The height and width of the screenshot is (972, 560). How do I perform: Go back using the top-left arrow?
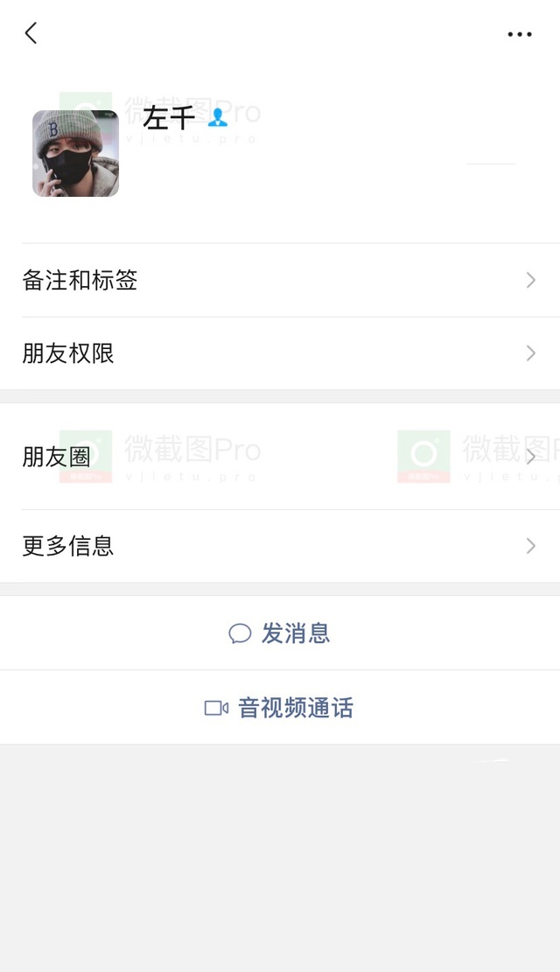pos(31,33)
